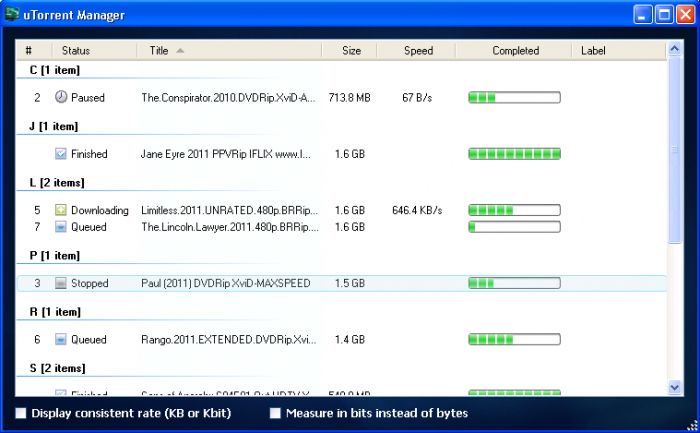Screen dimensions: 700x433
Task: Enable Display consistent rate (KB or Kbit)
Action: pos(21,413)
